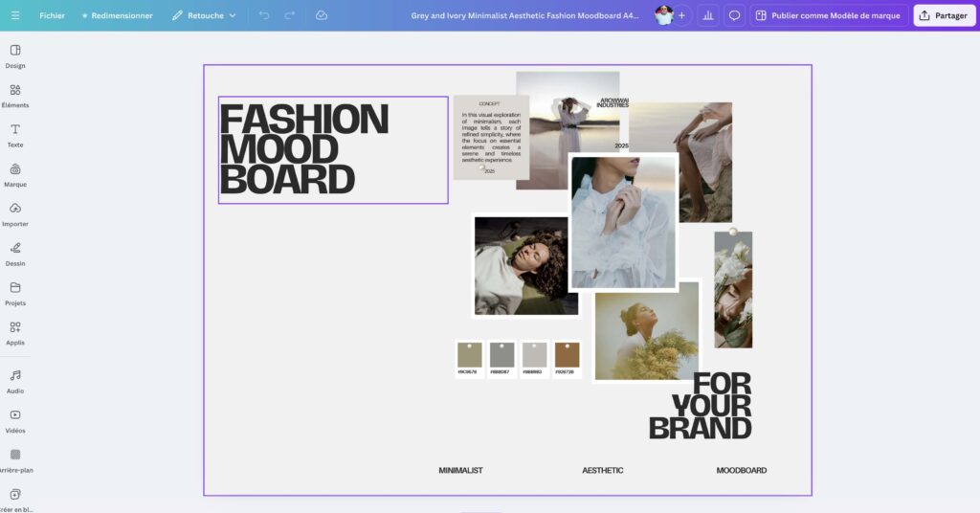Screen dimensions: 980x513
Task: Open the Marque brand panel
Action: click(15, 174)
